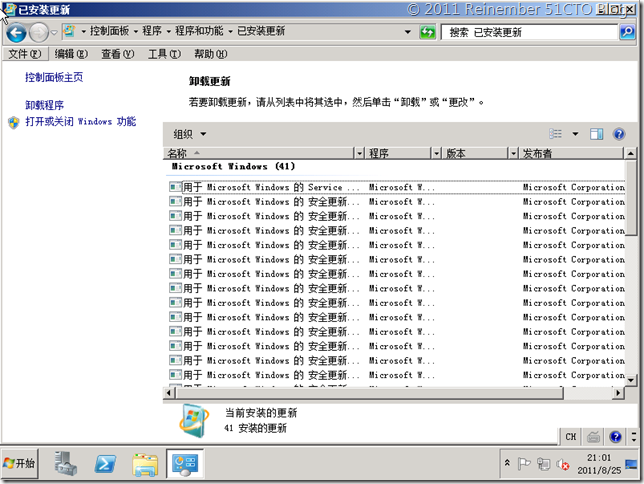Click the address bar Control Panel icon
Viewport: 644px width, 484px height.
[x=70, y=31]
